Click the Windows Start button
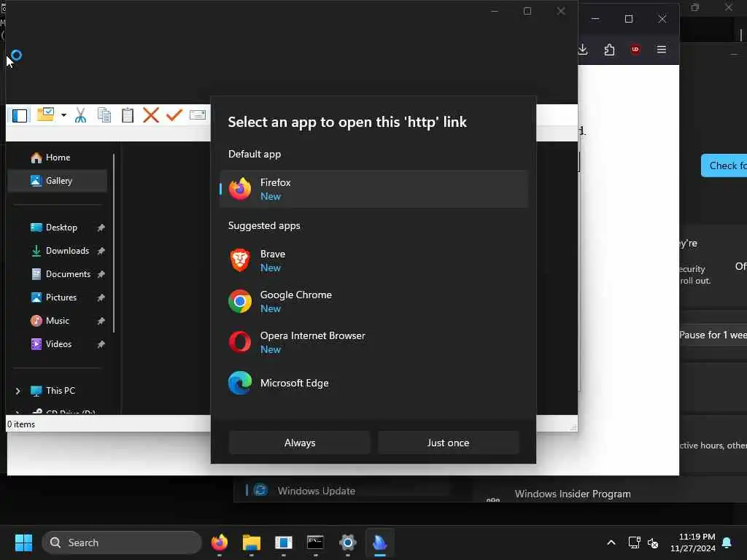 [23, 542]
